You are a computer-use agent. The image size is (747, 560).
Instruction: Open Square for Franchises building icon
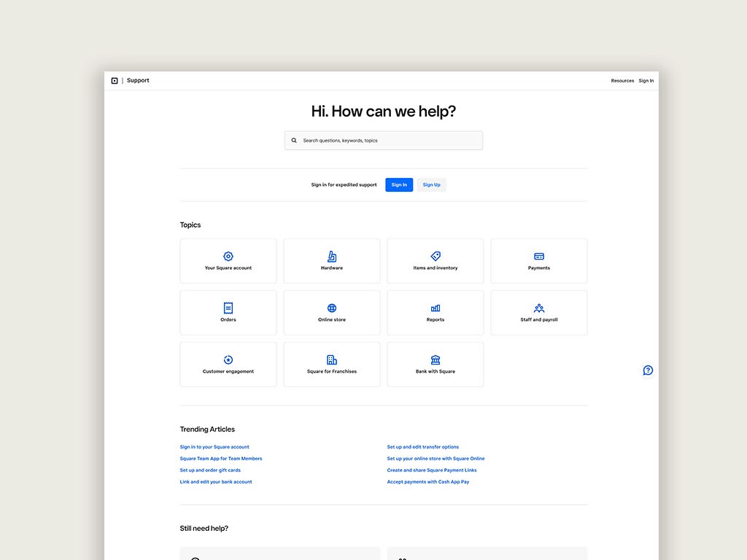pos(332,359)
